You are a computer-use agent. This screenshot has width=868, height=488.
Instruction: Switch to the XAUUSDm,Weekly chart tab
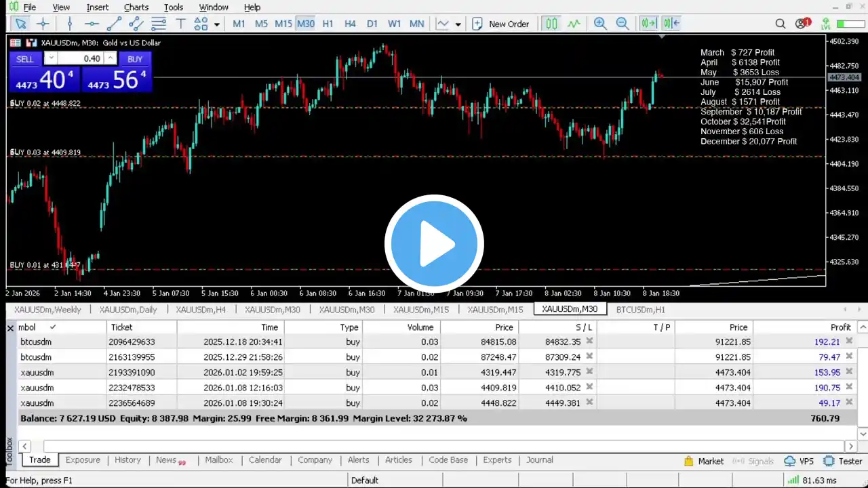tap(47, 310)
